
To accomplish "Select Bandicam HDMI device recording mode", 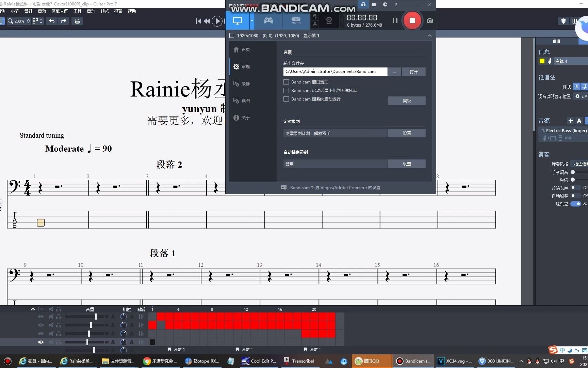I will click(296, 20).
